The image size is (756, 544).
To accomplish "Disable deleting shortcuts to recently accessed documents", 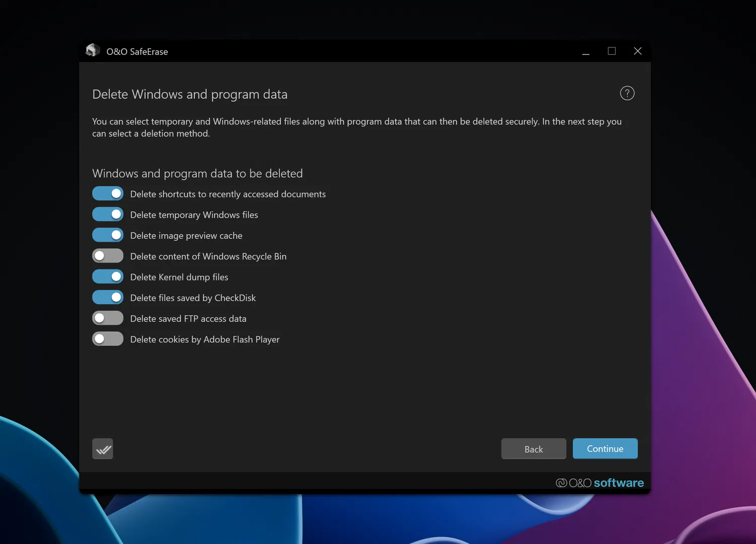I will tap(108, 193).
